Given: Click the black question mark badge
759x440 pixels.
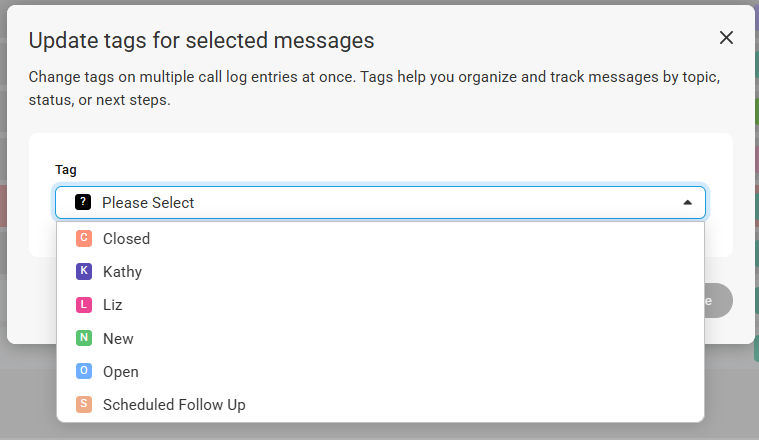Looking at the screenshot, I should pos(83,202).
